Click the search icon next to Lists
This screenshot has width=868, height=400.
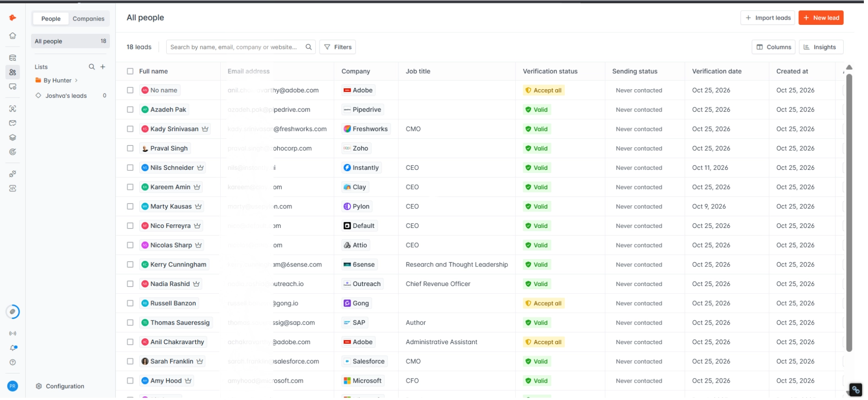point(92,67)
